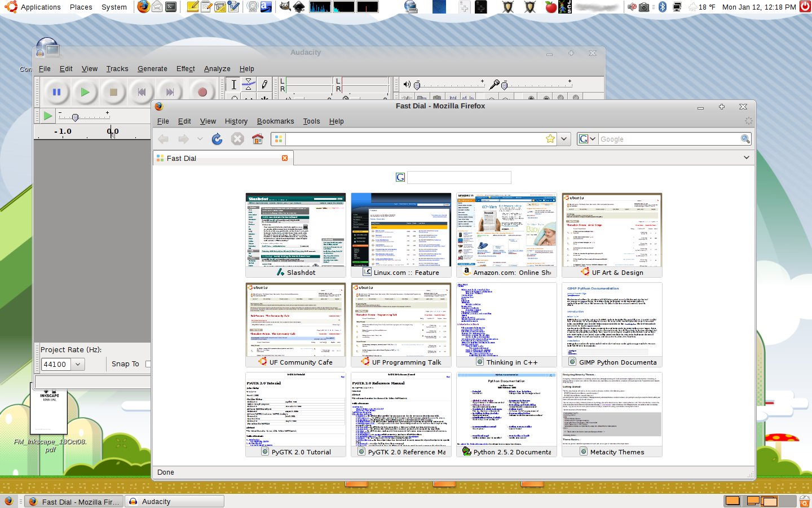Click Firefox's Back arrow button
This screenshot has width=812, height=508.
coord(164,139)
